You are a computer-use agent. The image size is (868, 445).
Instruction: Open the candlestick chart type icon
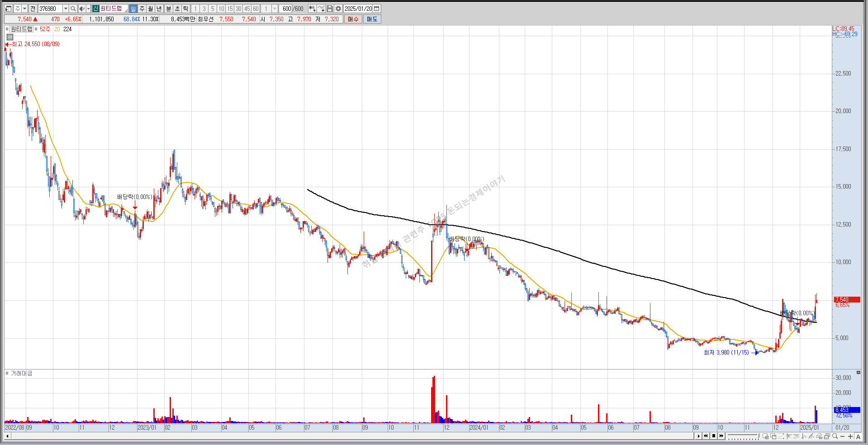pos(313,9)
